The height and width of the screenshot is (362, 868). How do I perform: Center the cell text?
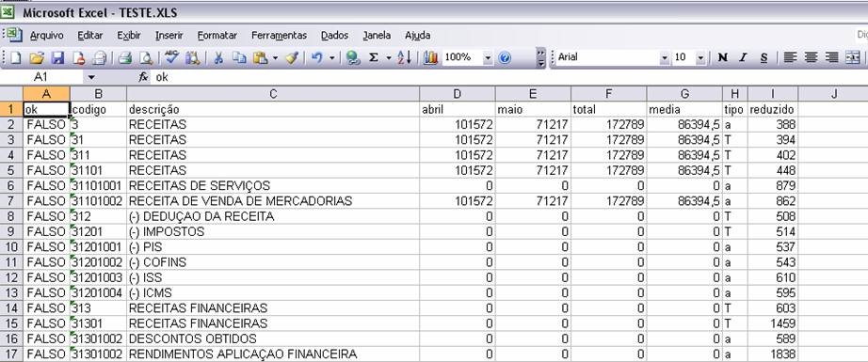tap(811, 57)
